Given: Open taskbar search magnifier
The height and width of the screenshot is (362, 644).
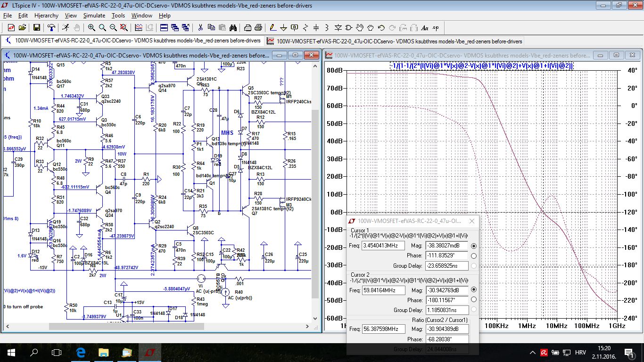Looking at the screenshot, I should [x=34, y=352].
